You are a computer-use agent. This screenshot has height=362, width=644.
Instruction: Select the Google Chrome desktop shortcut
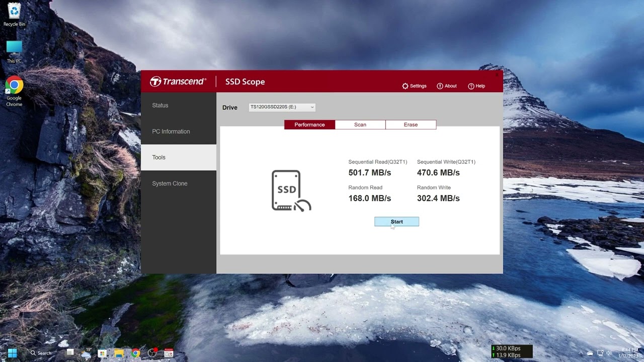[14, 92]
